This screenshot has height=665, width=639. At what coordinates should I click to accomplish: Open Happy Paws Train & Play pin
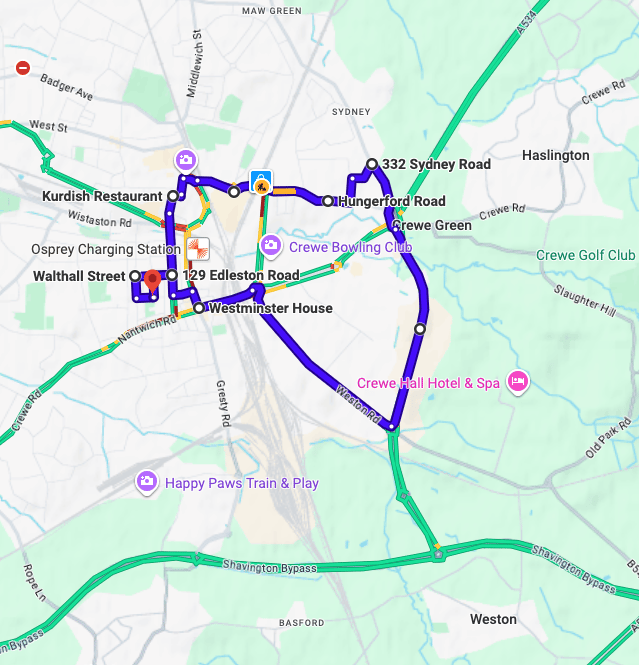[147, 483]
